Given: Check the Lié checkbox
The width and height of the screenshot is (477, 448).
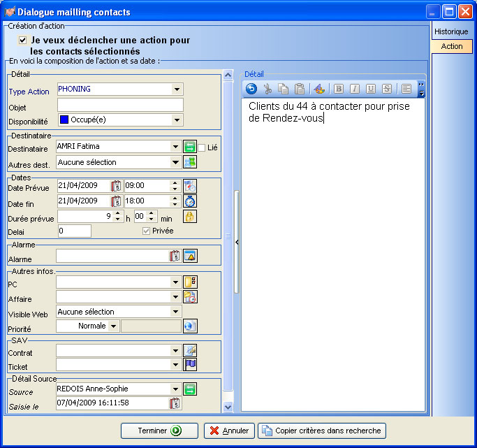Looking at the screenshot, I should coord(201,147).
